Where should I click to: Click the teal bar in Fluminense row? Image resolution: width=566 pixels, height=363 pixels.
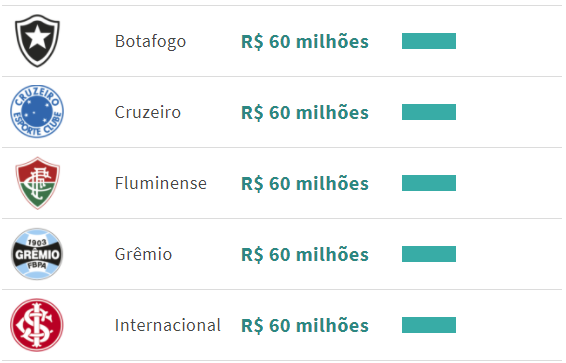[x=429, y=183]
